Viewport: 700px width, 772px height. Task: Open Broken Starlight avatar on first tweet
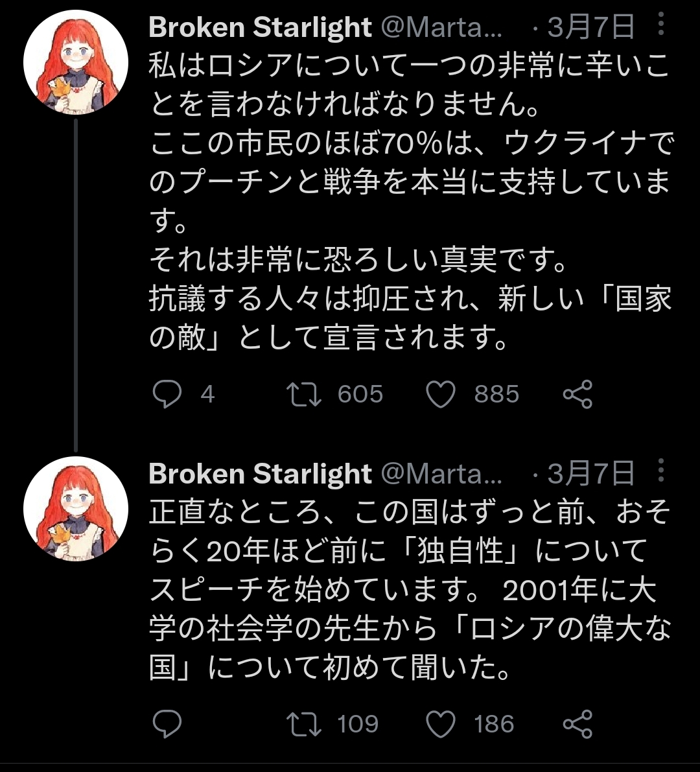point(76,62)
